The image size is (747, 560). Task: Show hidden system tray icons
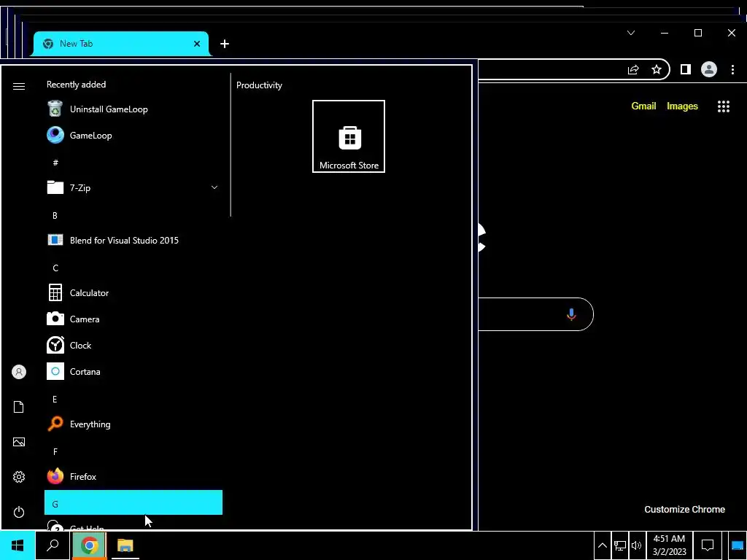click(x=602, y=545)
